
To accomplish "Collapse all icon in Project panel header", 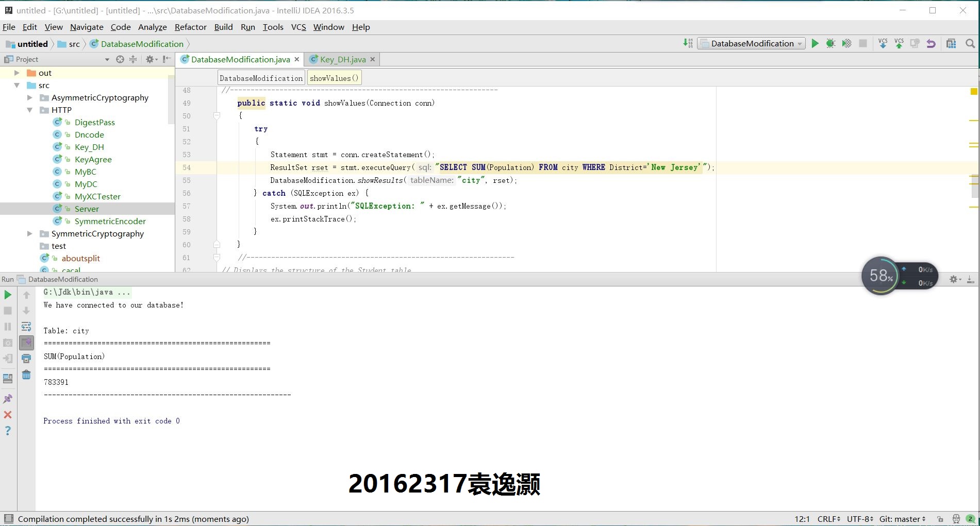I will click(133, 59).
